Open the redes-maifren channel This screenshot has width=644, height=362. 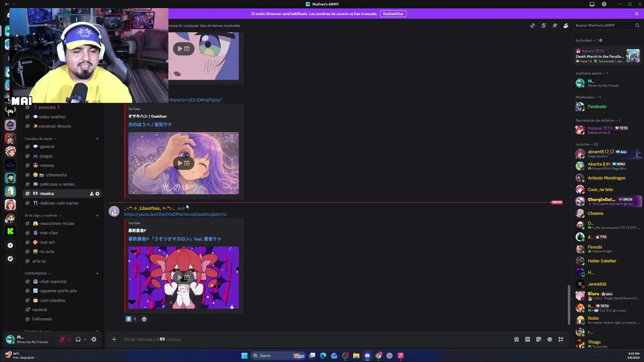coord(63,117)
